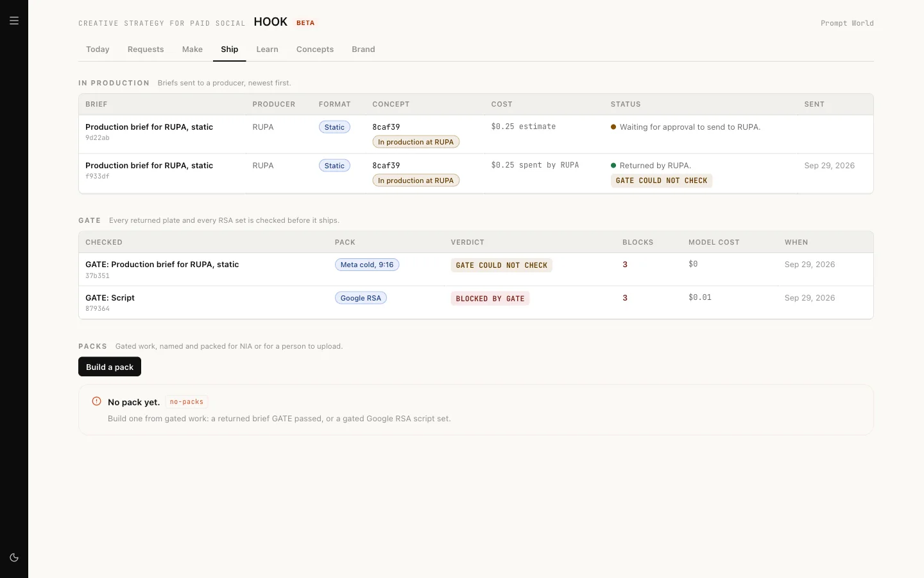924x578 pixels.
Task: Go to the Make tab
Action: coord(193,49)
